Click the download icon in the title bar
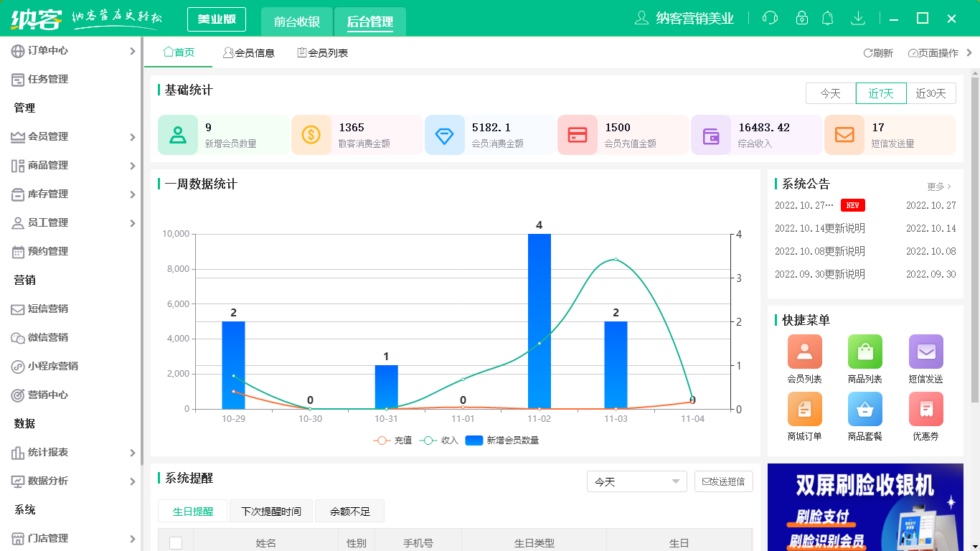The image size is (980, 551). click(x=858, y=18)
